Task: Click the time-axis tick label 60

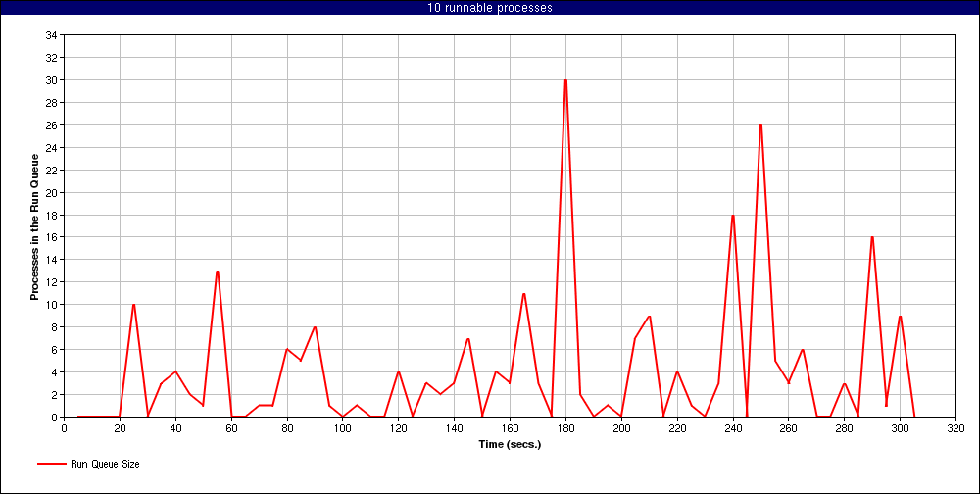Action: pyautogui.click(x=231, y=428)
